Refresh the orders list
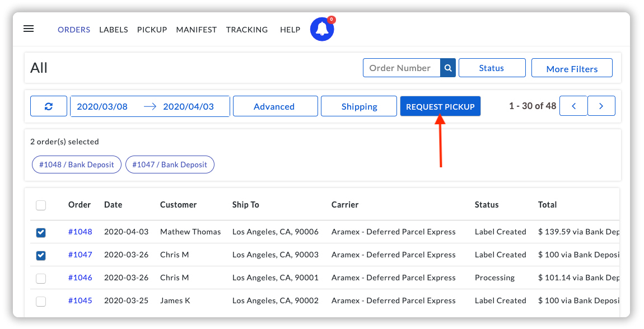 tap(49, 106)
